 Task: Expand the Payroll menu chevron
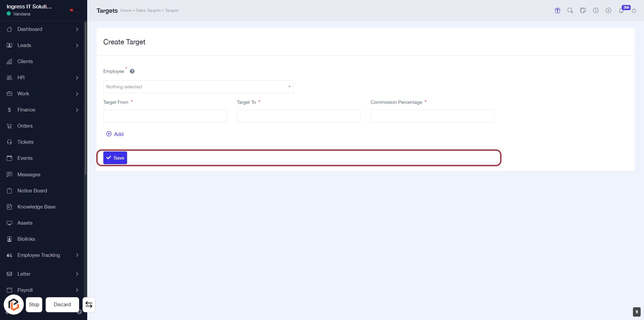pyautogui.click(x=77, y=290)
